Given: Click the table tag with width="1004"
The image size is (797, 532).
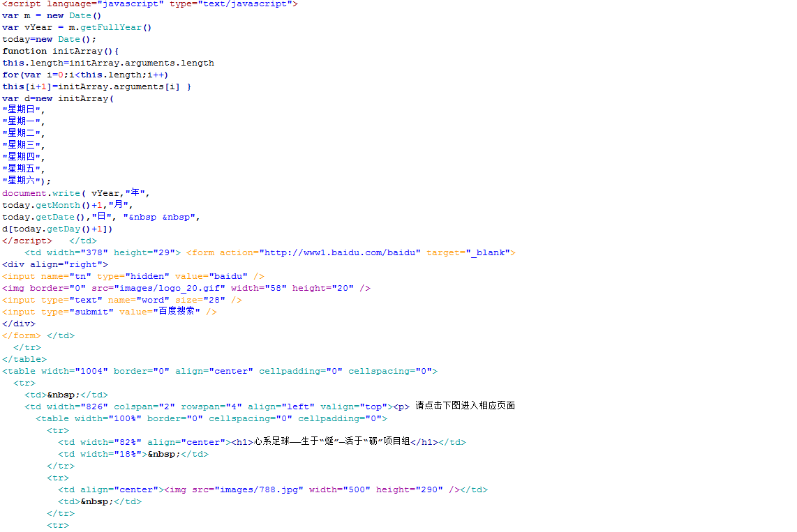Looking at the screenshot, I should [x=220, y=371].
